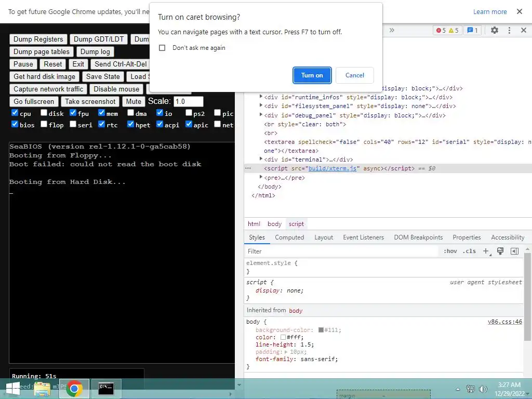Click Save State button
This screenshot has height=399, width=532.
click(103, 77)
